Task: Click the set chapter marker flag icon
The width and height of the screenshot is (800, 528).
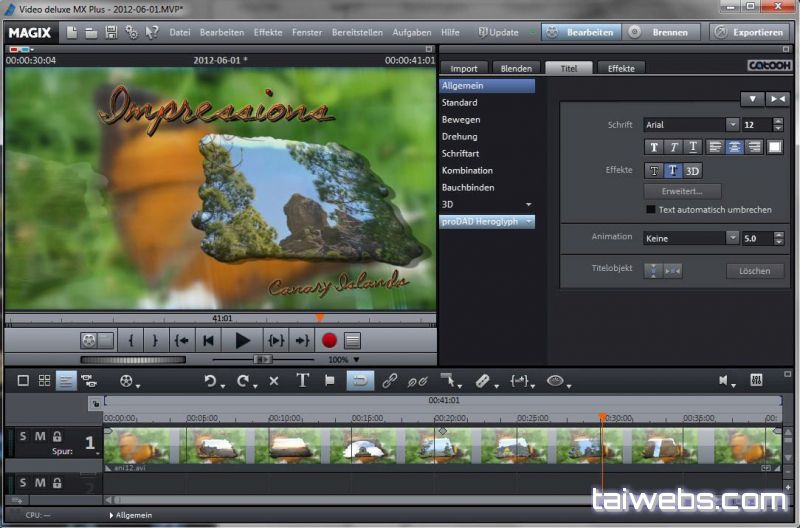Action: click(329, 381)
